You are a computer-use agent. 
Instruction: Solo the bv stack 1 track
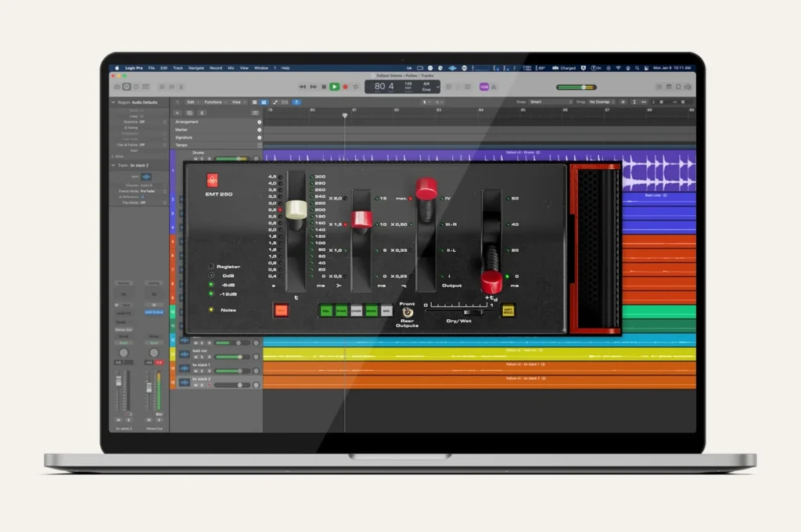coord(202,371)
